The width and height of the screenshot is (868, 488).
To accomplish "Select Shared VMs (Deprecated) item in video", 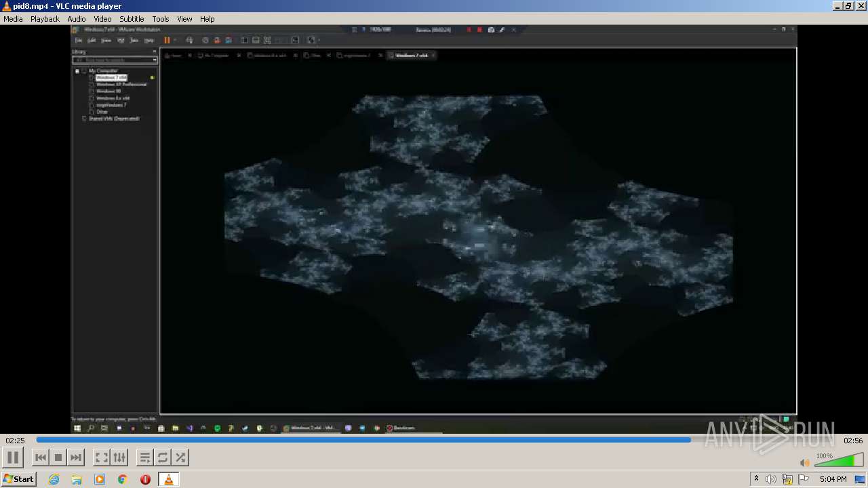I will click(x=114, y=119).
